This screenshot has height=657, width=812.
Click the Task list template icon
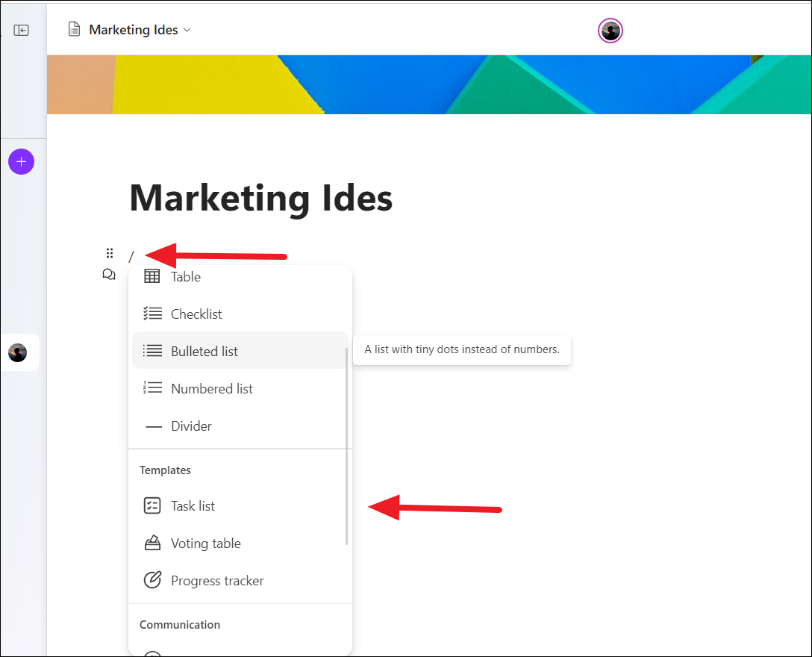(152, 505)
